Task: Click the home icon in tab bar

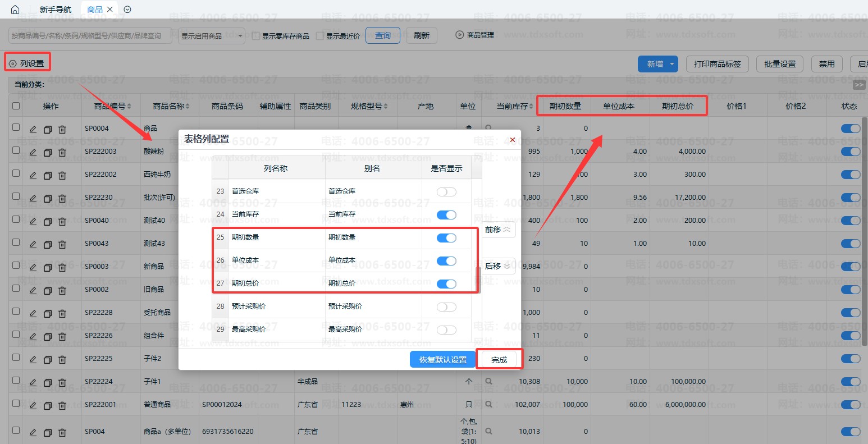Action: [x=15, y=10]
